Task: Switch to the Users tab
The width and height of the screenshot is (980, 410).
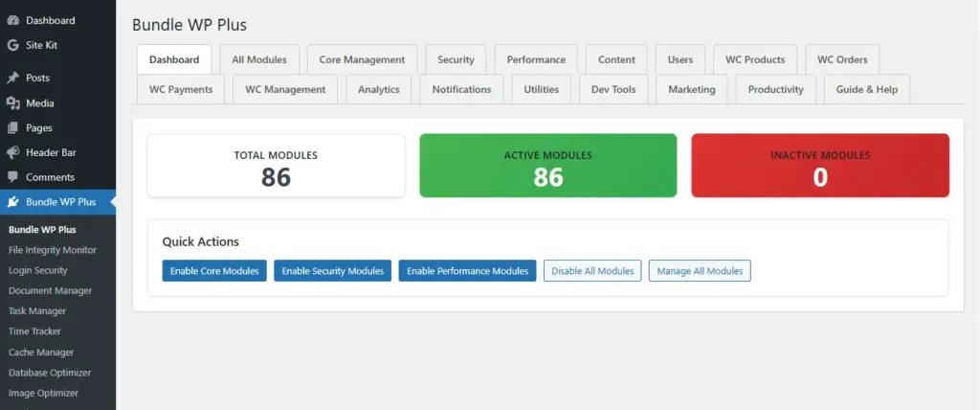Action: click(680, 59)
